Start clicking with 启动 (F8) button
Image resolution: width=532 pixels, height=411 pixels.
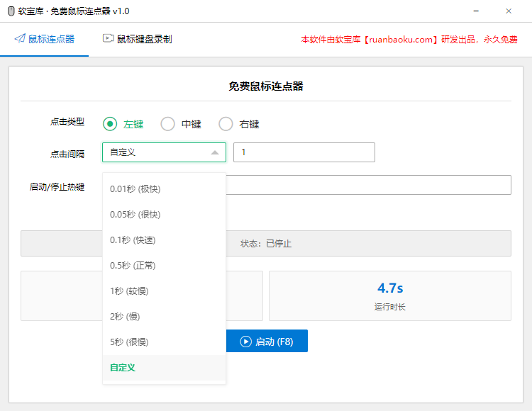point(267,341)
